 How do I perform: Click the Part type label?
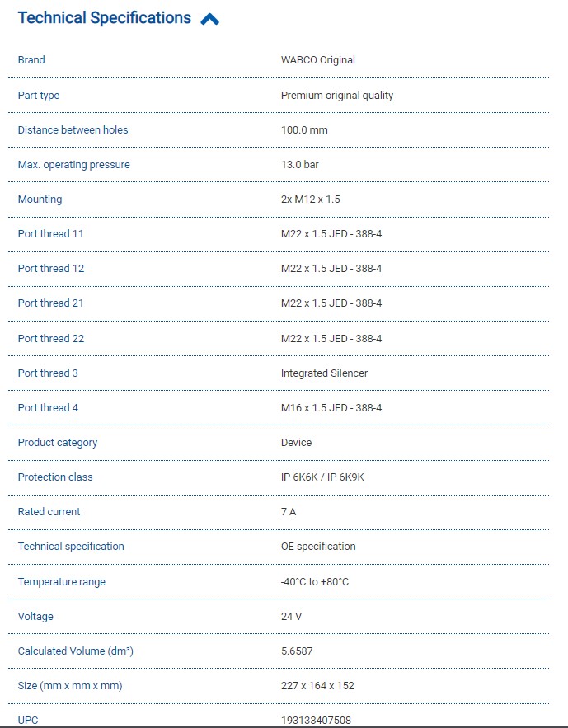point(39,96)
